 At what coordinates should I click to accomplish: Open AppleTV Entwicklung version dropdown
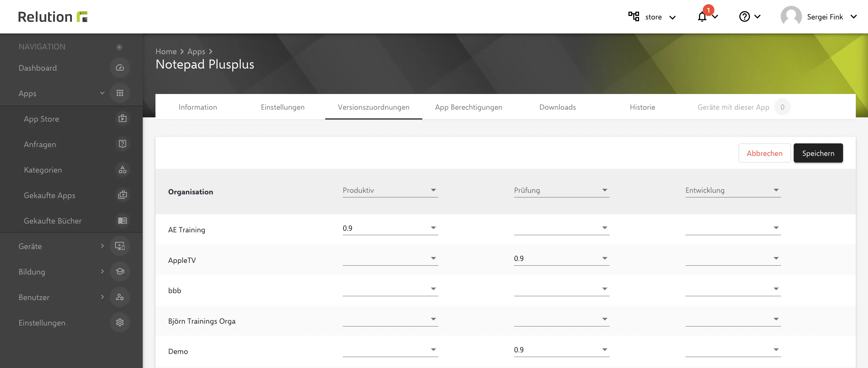click(733, 258)
